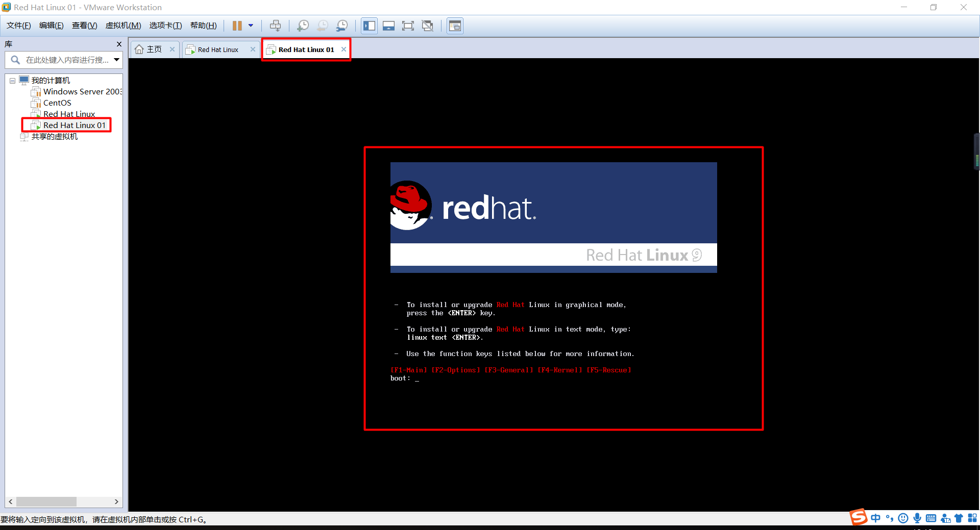Click the Send Ctrl+Alt+Del toolbar icon
Screen dimensions: 980x530
point(275,26)
